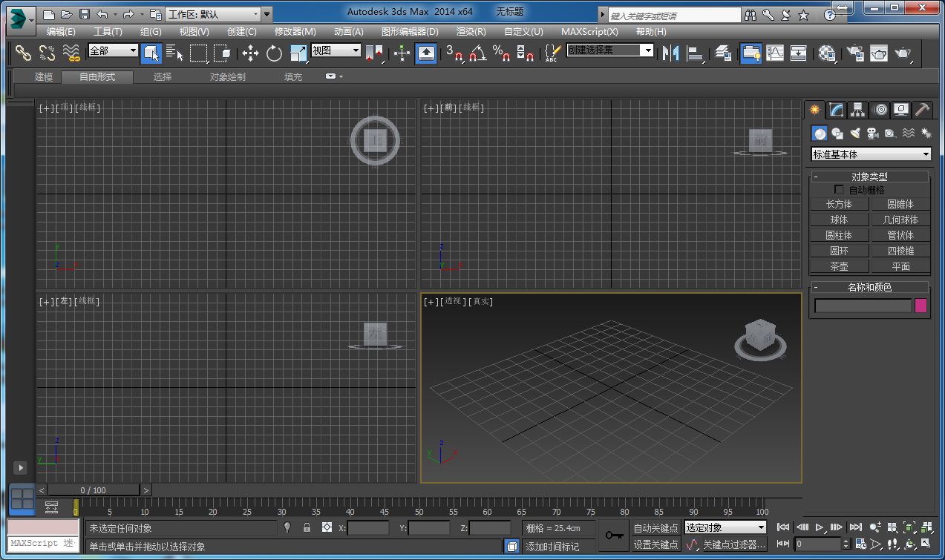The width and height of the screenshot is (945, 560).
Task: Toggle Spinner Snap
Action: 525,53
